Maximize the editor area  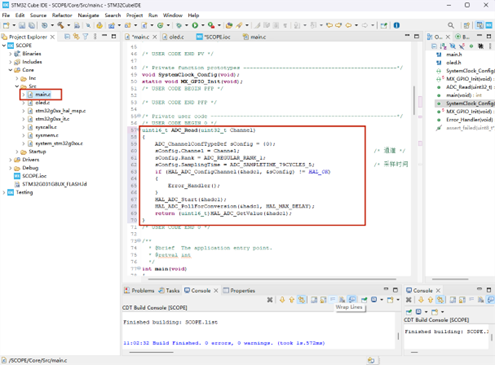click(x=416, y=36)
